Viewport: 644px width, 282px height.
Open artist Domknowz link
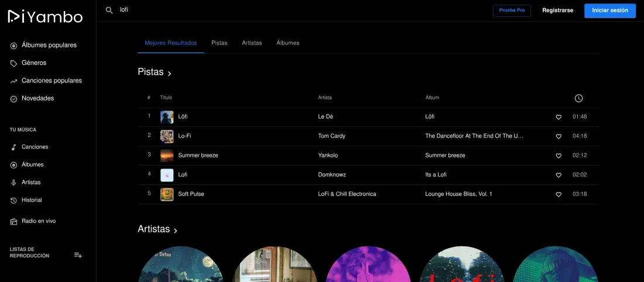pyautogui.click(x=332, y=174)
